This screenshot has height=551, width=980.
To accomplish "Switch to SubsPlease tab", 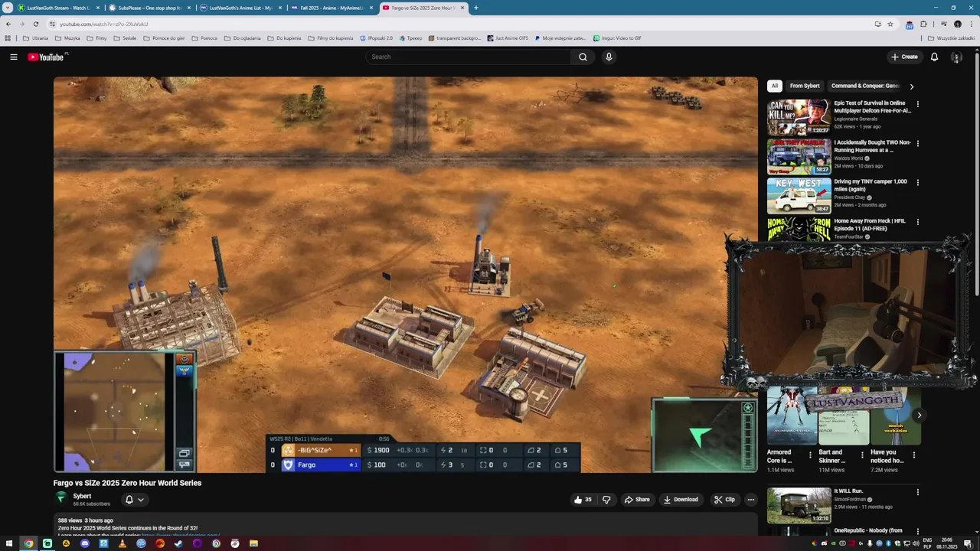I will point(149,8).
